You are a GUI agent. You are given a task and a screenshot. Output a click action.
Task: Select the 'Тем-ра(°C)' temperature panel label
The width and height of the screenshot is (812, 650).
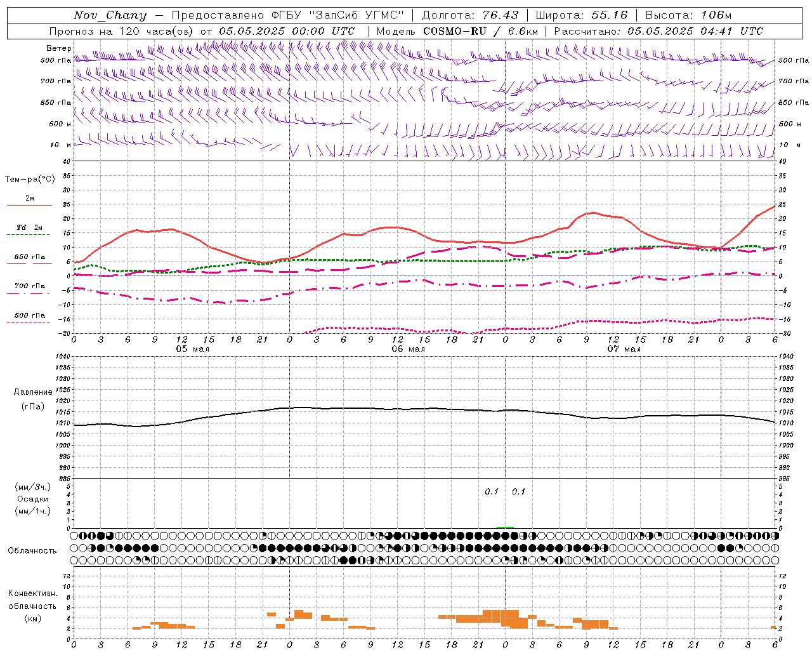(x=30, y=180)
